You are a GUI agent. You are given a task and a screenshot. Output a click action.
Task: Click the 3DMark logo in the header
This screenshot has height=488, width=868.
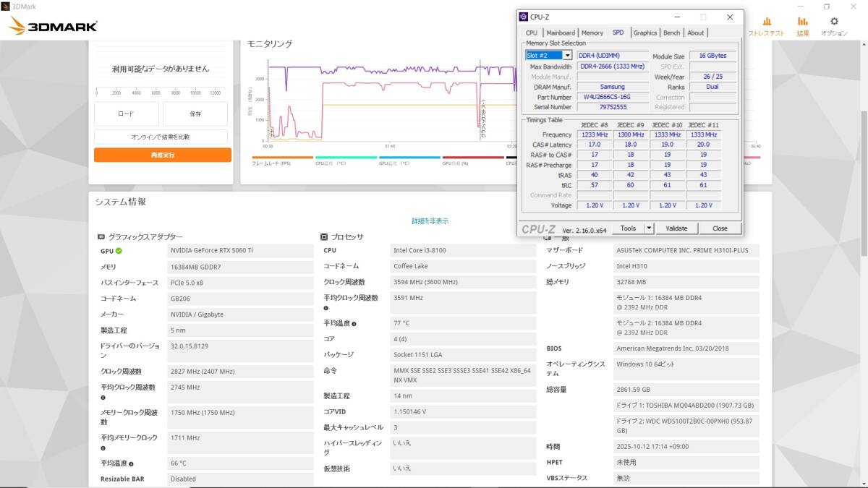(x=53, y=27)
